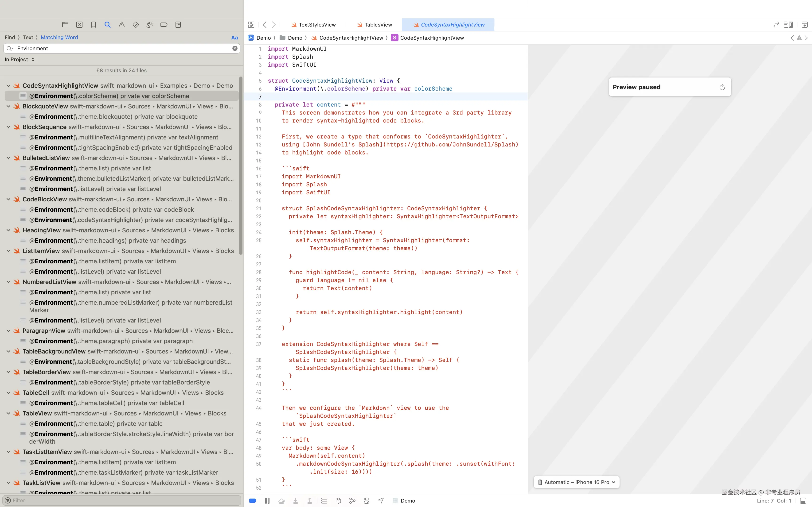Clear the Environment search field
This screenshot has width=812, height=507.
pyautogui.click(x=235, y=48)
